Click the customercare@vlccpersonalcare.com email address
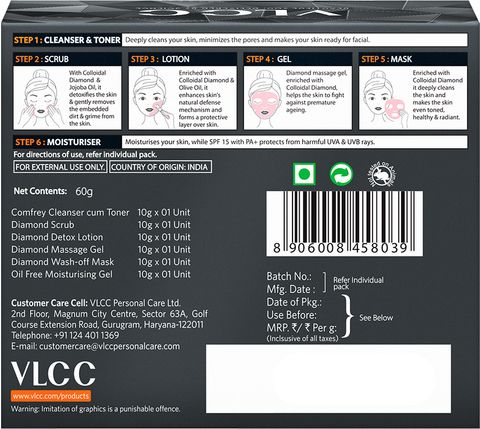 tap(109, 346)
